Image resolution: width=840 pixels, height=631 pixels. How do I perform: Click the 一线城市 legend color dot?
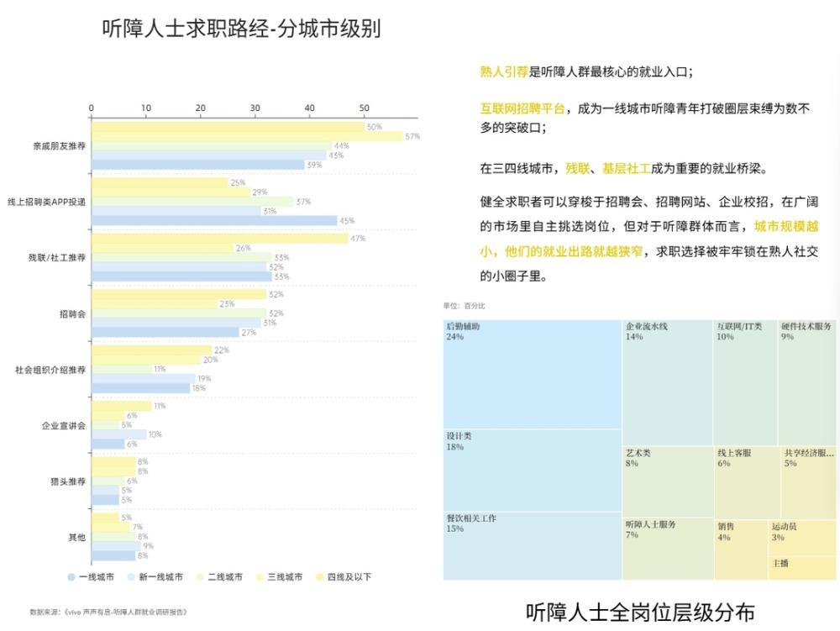(71, 577)
